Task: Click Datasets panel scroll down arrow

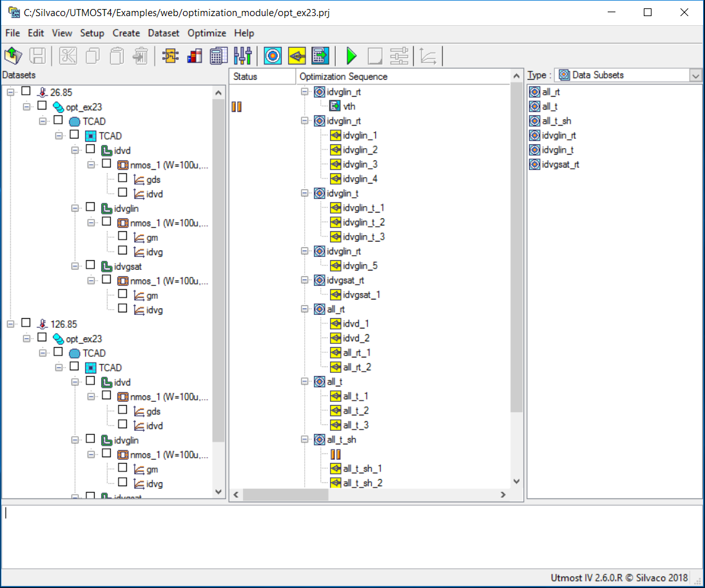Action: tap(218, 491)
